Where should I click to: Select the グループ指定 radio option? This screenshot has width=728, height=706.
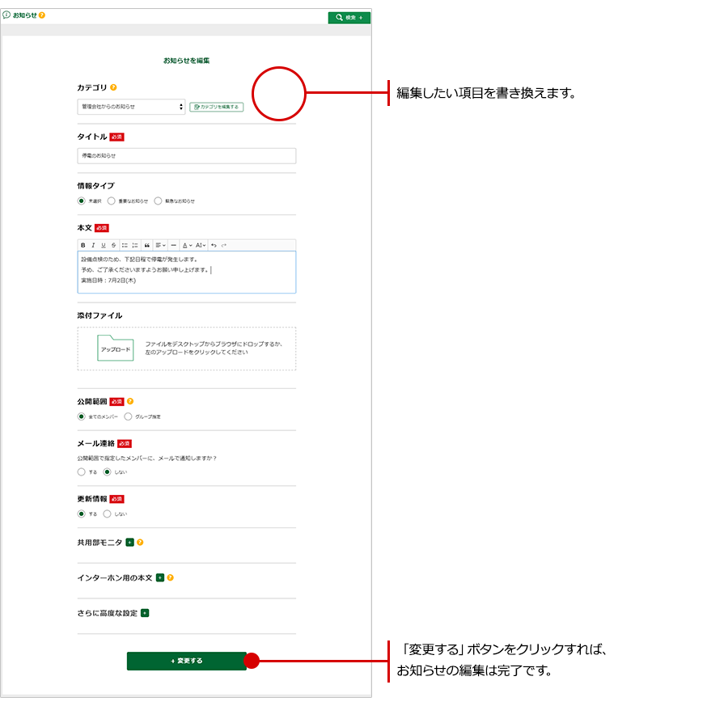click(x=128, y=416)
